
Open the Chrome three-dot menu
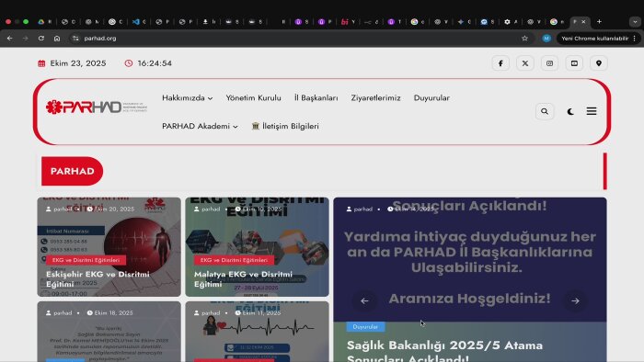coord(635,38)
